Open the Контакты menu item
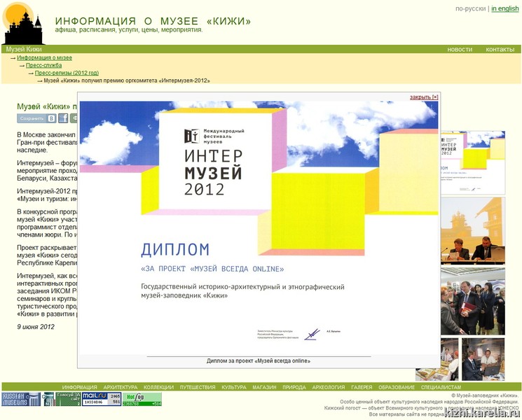The image size is (522, 420). tap(500, 50)
